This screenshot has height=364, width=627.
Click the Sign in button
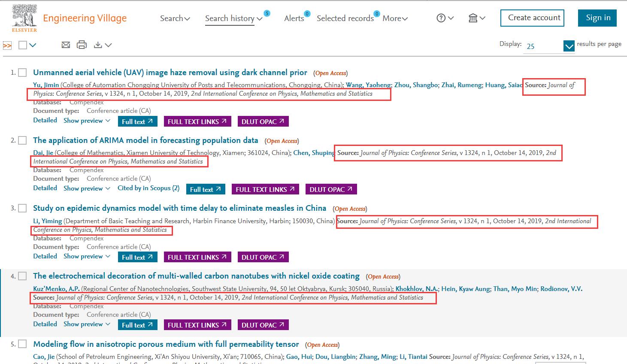[598, 18]
